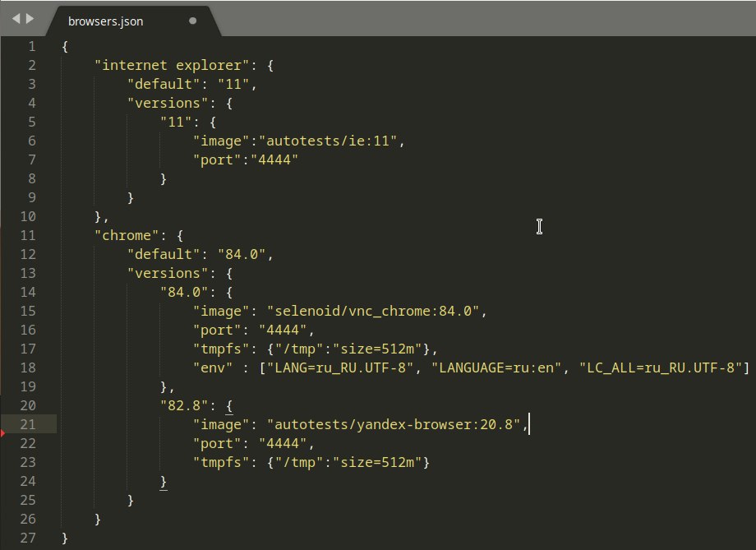Screen dimensions: 756x550
Task: Click line number 27 in gutter
Action: click(28, 538)
